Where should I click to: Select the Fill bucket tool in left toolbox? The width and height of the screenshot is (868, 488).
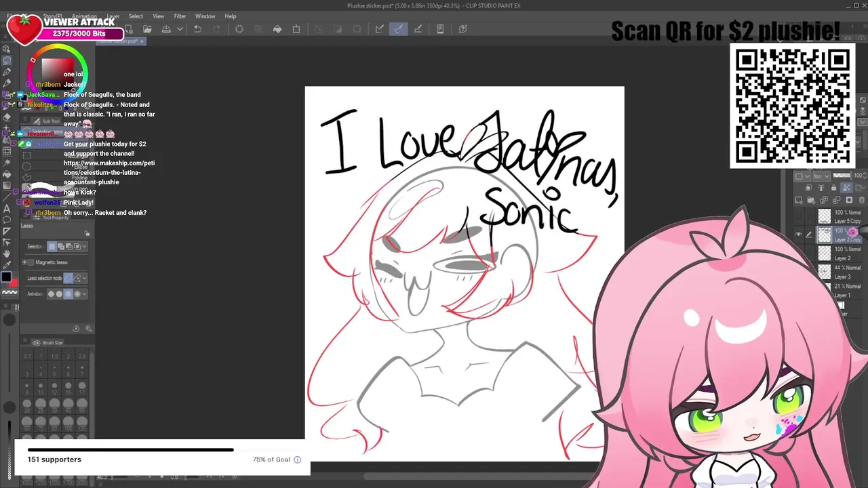[x=7, y=174]
